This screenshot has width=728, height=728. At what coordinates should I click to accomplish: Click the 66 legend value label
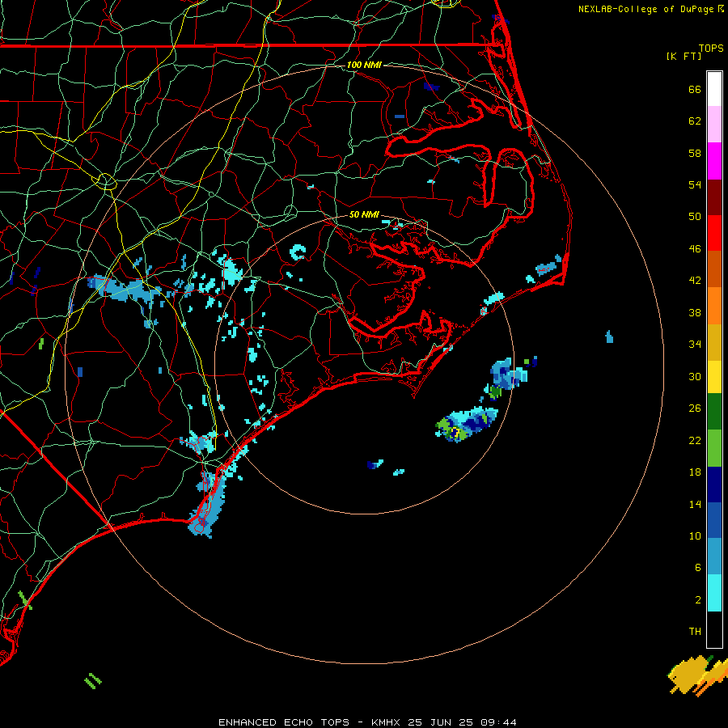tap(695, 90)
